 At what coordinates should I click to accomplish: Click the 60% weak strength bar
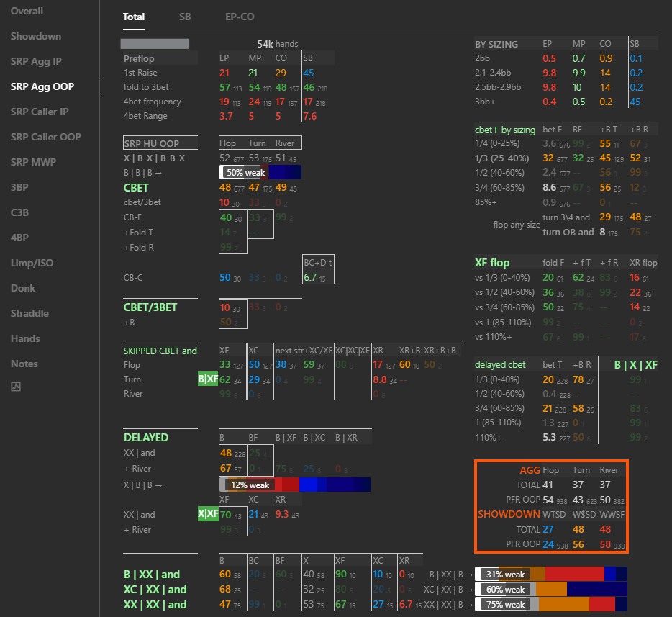551,589
